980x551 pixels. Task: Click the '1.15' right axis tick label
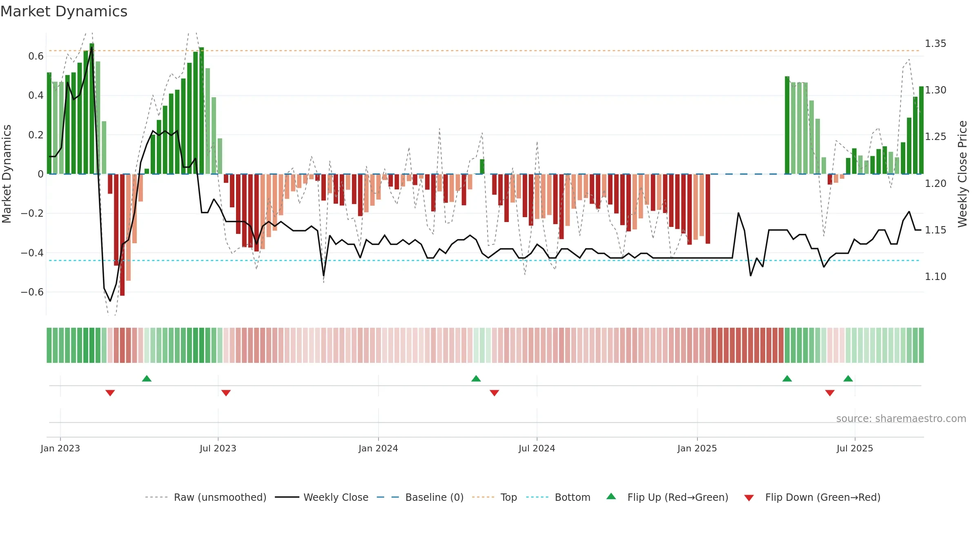click(935, 230)
